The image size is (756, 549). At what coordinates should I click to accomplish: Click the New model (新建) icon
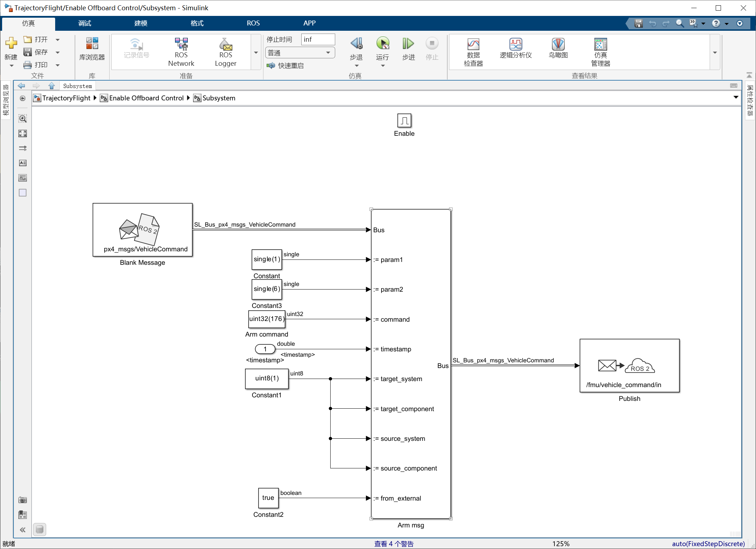[x=11, y=43]
